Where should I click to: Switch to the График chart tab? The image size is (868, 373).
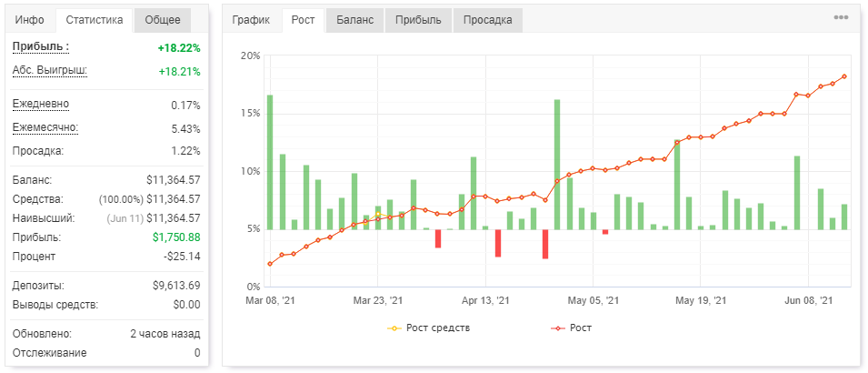[252, 20]
